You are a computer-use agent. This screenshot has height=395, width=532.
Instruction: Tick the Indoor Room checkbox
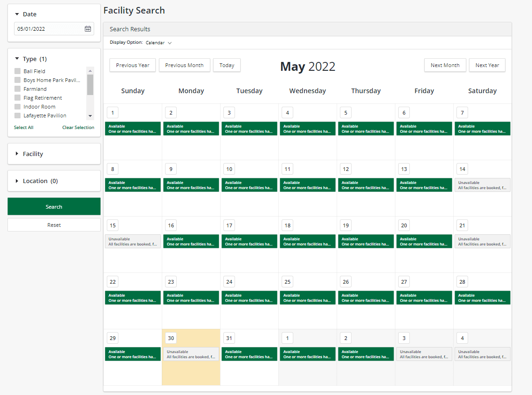tap(18, 107)
